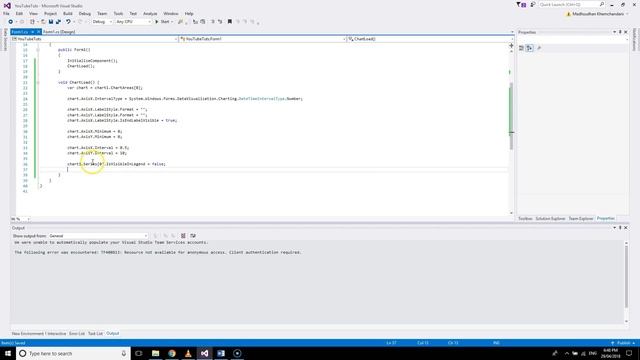Toggle auto-hide pin on Properties panel
Viewport: 640px width, 360px height.
tap(620, 32)
